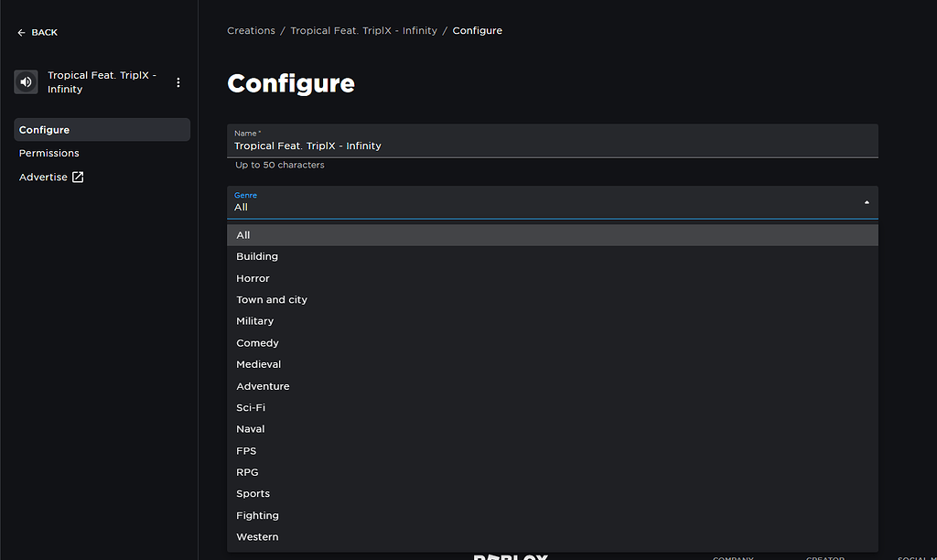The image size is (937, 560).
Task: Select the highlighted All genre option
Action: tap(242, 234)
